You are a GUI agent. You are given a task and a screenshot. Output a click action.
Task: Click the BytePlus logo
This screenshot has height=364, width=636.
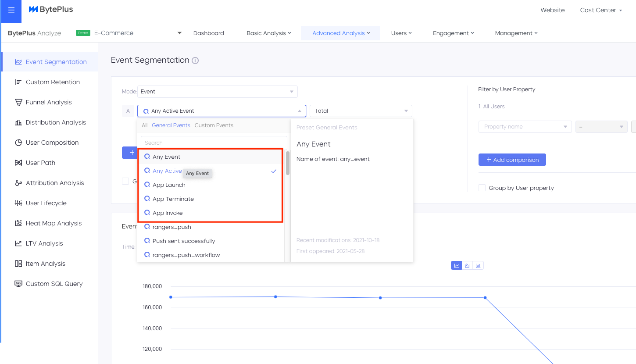tap(51, 10)
